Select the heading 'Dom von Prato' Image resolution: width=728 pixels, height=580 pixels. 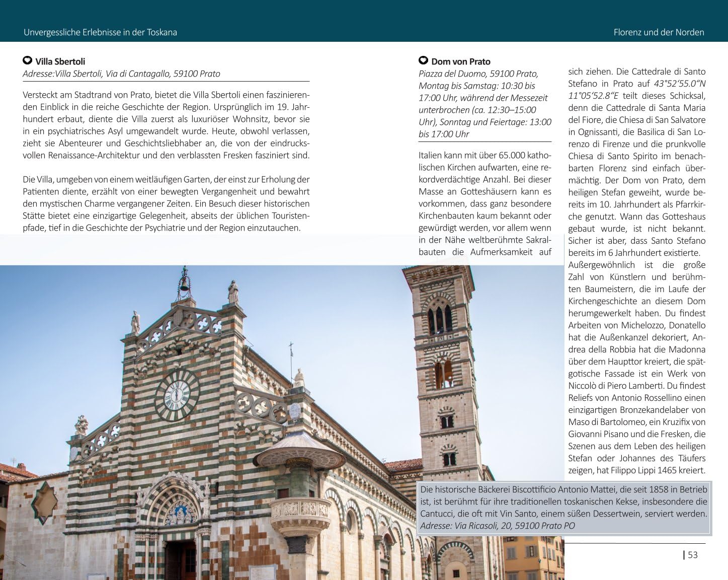click(461, 61)
